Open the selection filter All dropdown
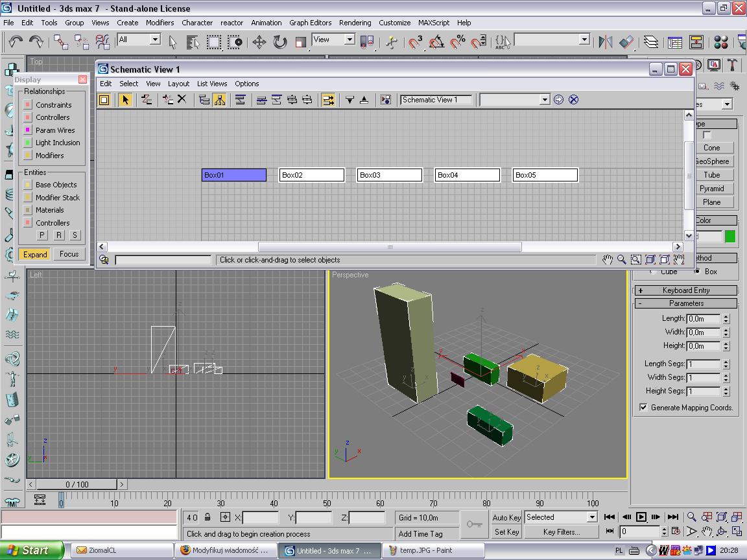The width and height of the screenshot is (747, 560). 156,40
